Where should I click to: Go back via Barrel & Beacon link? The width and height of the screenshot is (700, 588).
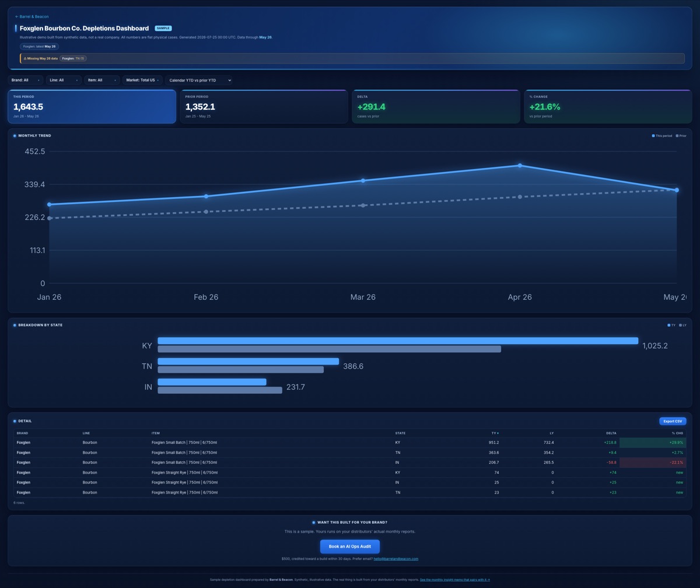pos(32,16)
